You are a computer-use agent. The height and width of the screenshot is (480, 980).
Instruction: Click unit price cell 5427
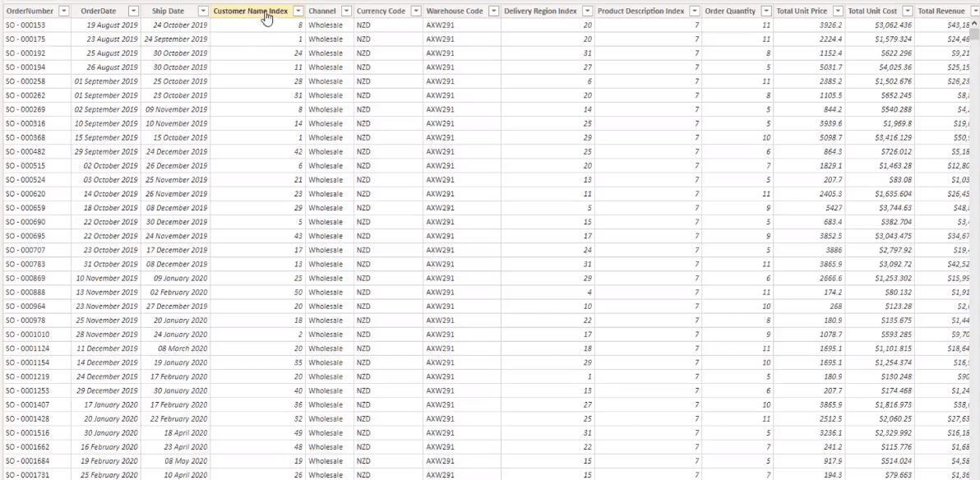tap(809, 207)
